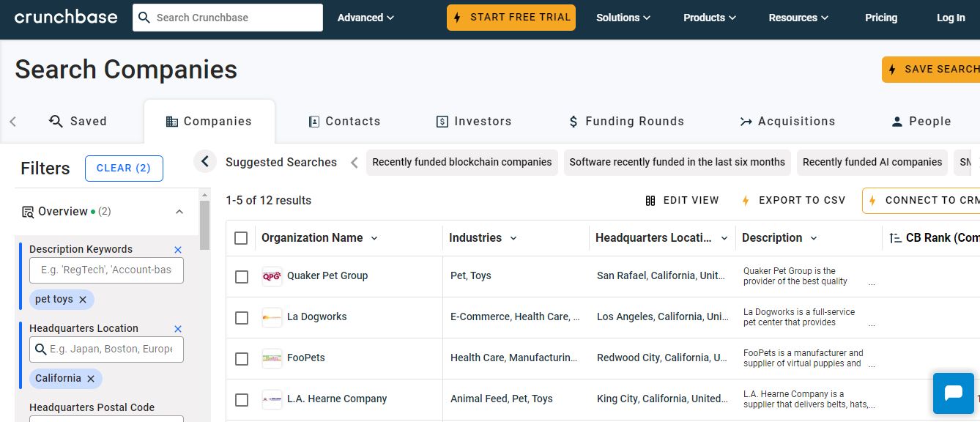
Task: Select all organizations checkbox
Action: pos(241,238)
